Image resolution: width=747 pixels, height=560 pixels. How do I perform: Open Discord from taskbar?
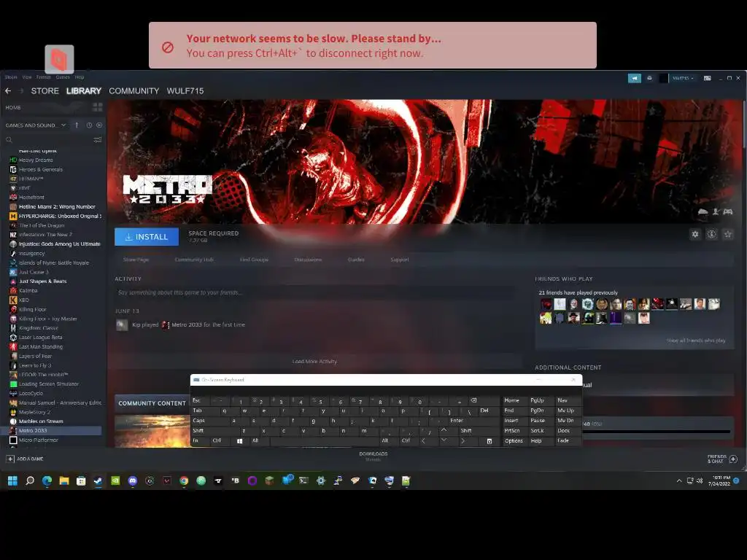(133, 481)
